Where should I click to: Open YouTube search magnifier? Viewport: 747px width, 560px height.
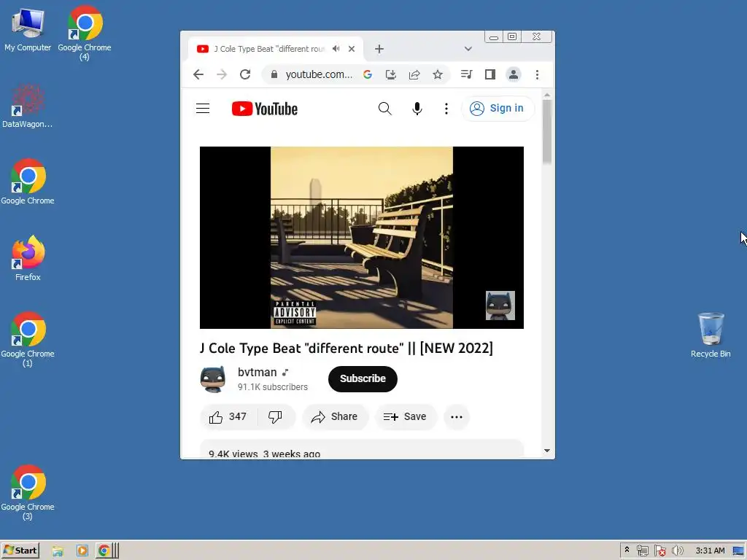[x=385, y=109]
